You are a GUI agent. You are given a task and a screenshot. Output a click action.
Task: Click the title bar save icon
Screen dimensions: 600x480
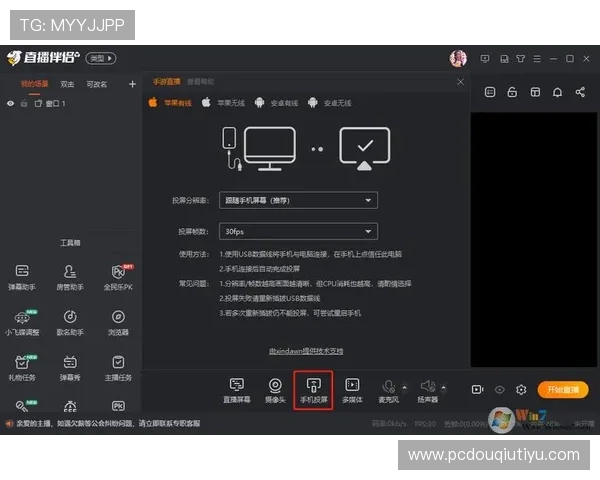click(504, 59)
